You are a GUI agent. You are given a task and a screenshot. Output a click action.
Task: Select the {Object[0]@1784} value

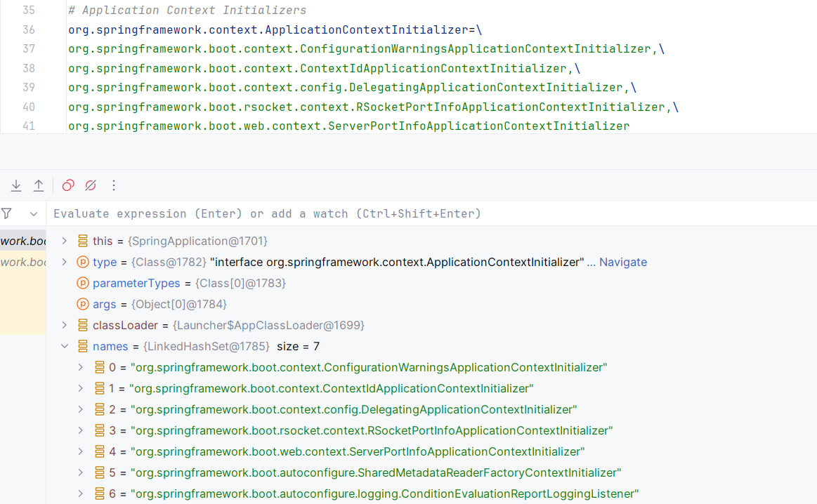click(x=178, y=304)
